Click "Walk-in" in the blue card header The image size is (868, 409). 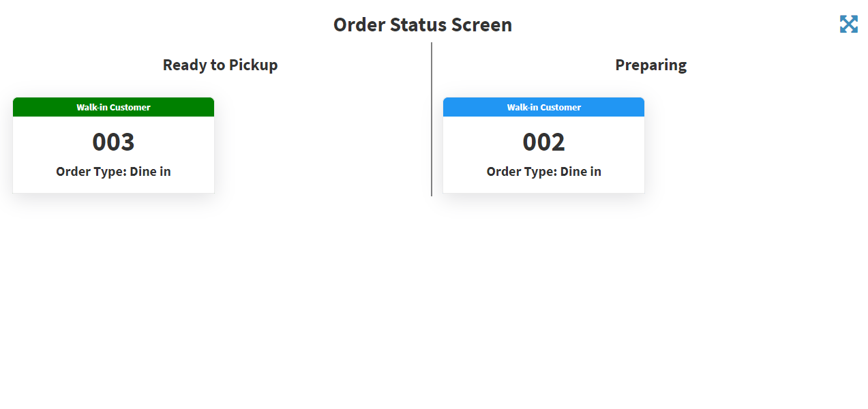coord(523,108)
